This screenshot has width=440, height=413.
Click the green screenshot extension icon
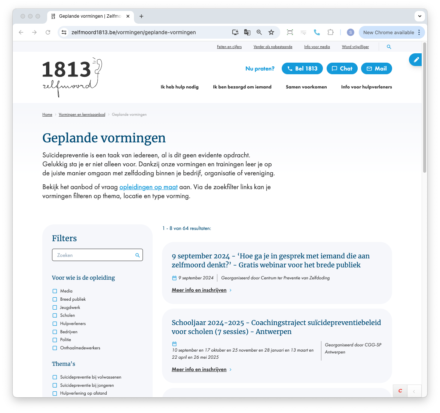coord(290,32)
